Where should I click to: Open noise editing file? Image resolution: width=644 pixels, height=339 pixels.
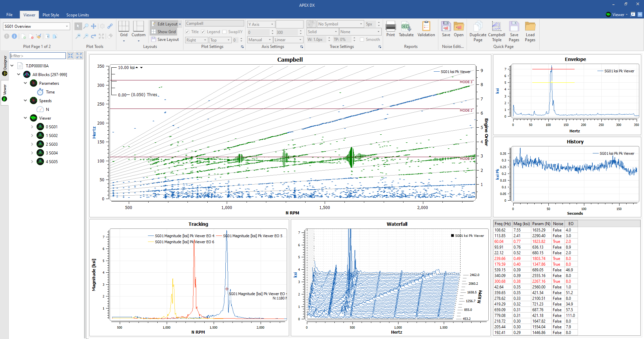[459, 29]
